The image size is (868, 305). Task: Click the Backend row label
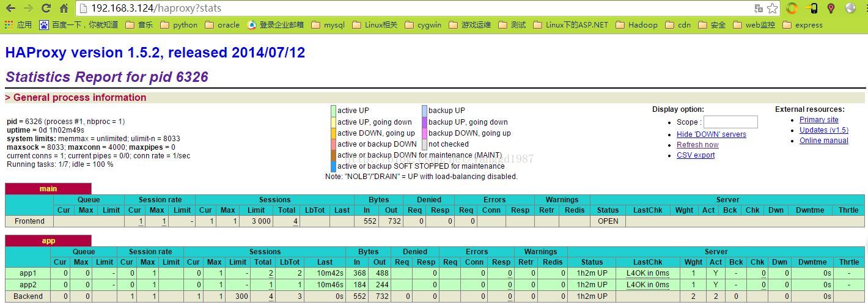click(x=28, y=296)
